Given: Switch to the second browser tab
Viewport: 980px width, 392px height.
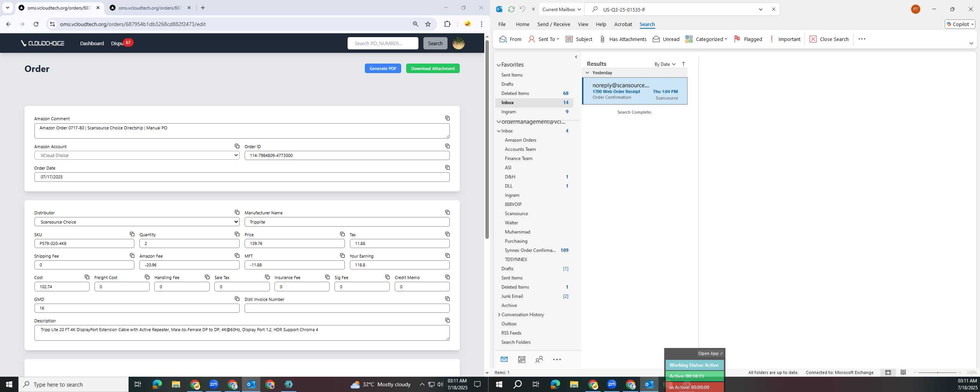Looking at the screenshot, I should click(x=150, y=8).
